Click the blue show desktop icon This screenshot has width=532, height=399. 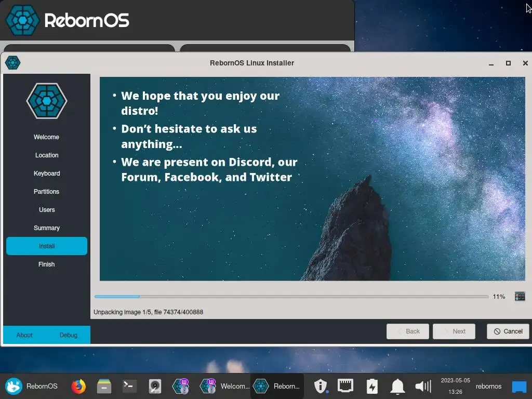coord(519,387)
